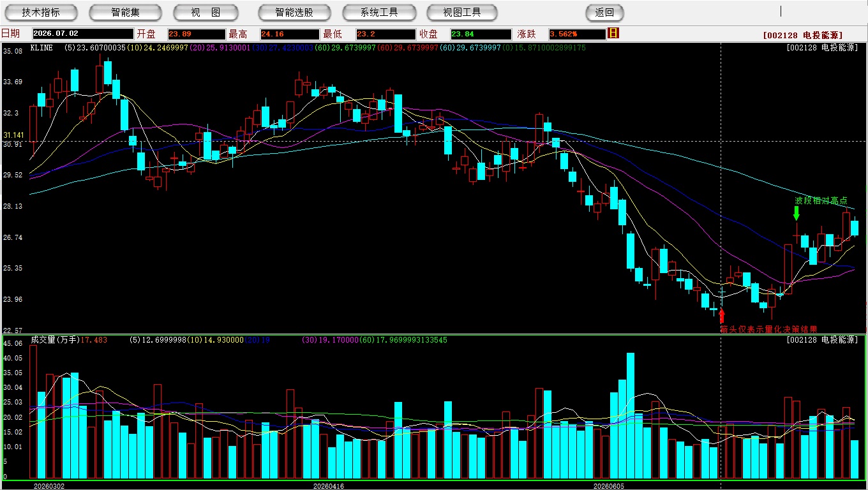Click the 视图 button
This screenshot has height=490, width=868.
pyautogui.click(x=206, y=12)
